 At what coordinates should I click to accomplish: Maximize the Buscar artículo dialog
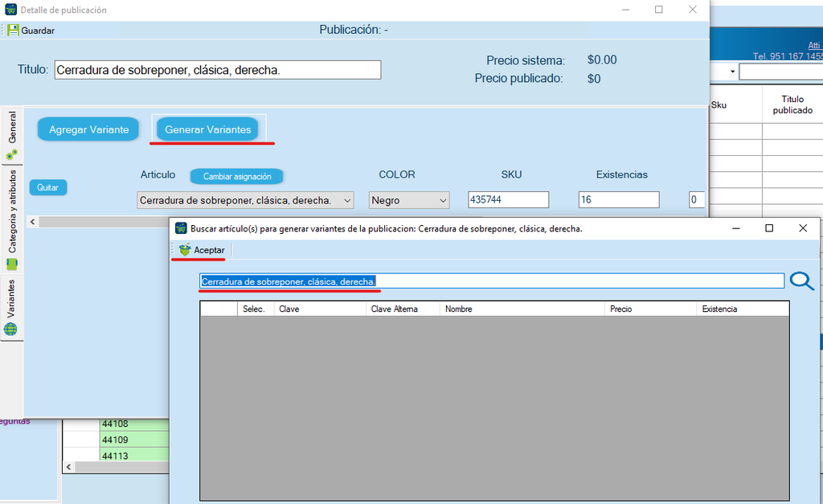pyautogui.click(x=769, y=227)
